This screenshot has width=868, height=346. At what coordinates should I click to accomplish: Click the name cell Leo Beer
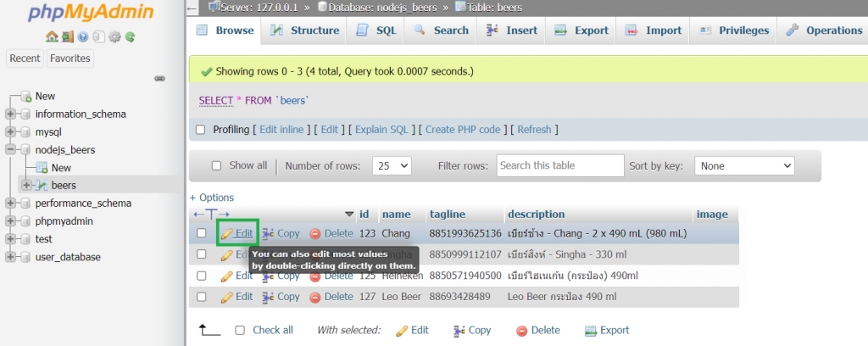(401, 297)
